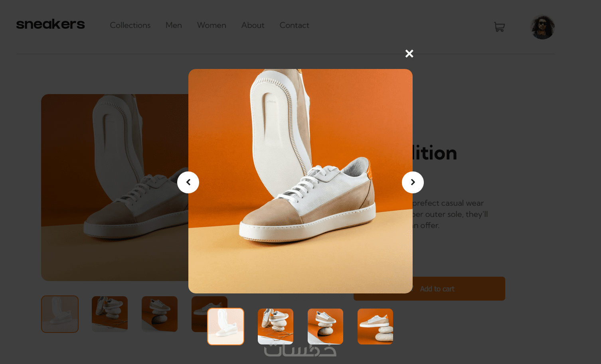Open the About menu item
Viewport: 601px width, 364px height.
click(x=253, y=25)
